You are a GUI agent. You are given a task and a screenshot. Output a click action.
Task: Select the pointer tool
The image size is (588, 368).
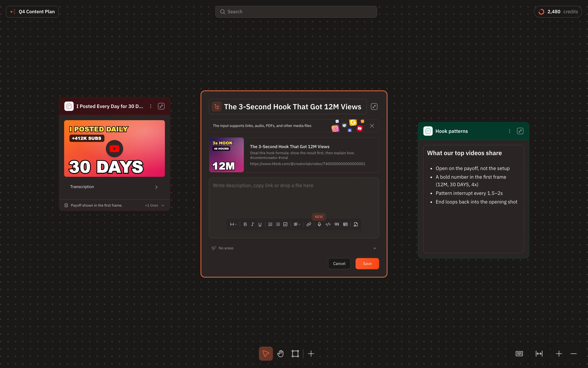(266, 354)
